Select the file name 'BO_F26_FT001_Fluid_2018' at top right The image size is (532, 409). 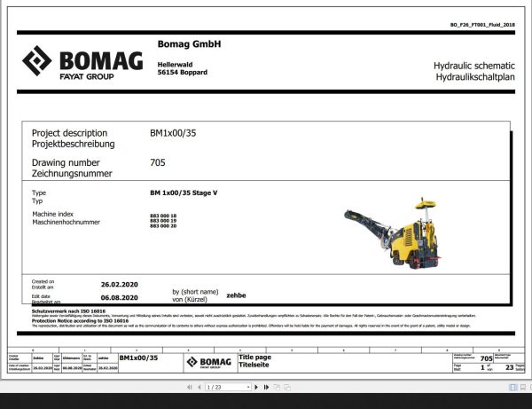[x=482, y=25]
